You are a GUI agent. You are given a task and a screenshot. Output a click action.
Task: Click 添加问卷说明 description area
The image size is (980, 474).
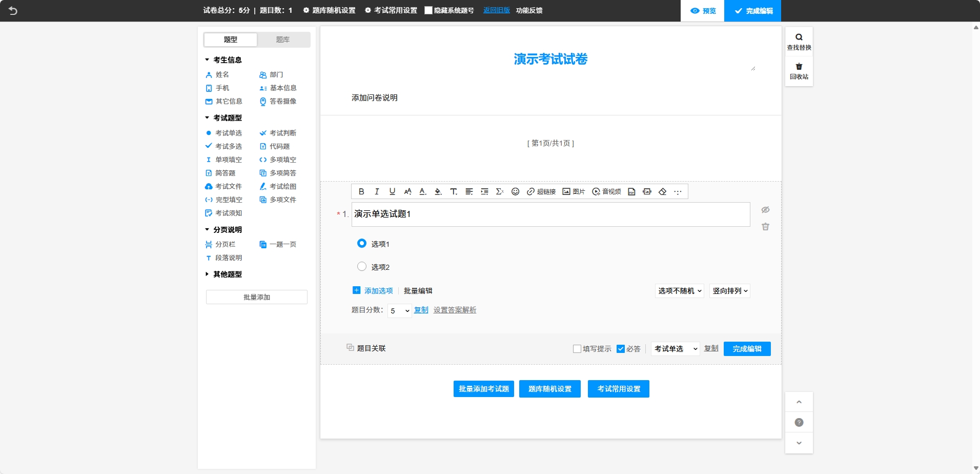375,97
